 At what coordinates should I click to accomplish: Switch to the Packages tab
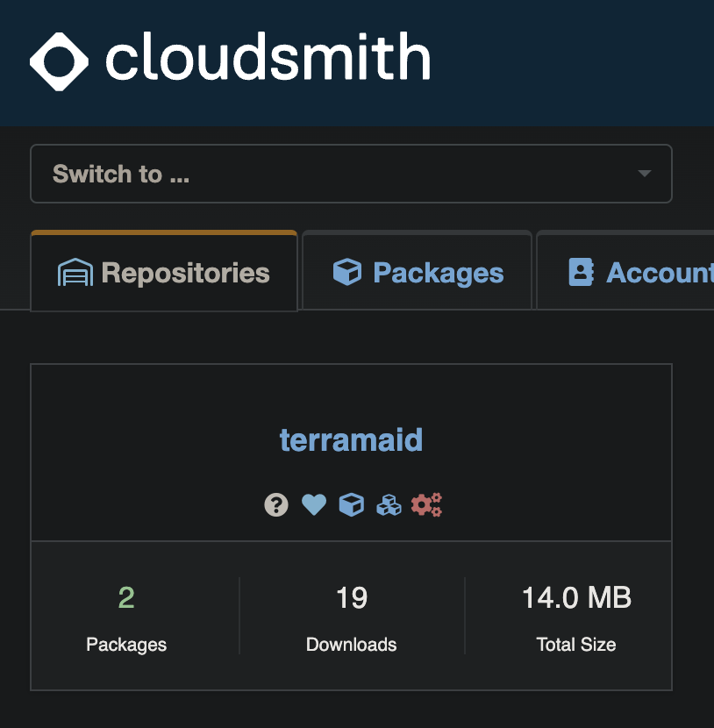coord(417,272)
